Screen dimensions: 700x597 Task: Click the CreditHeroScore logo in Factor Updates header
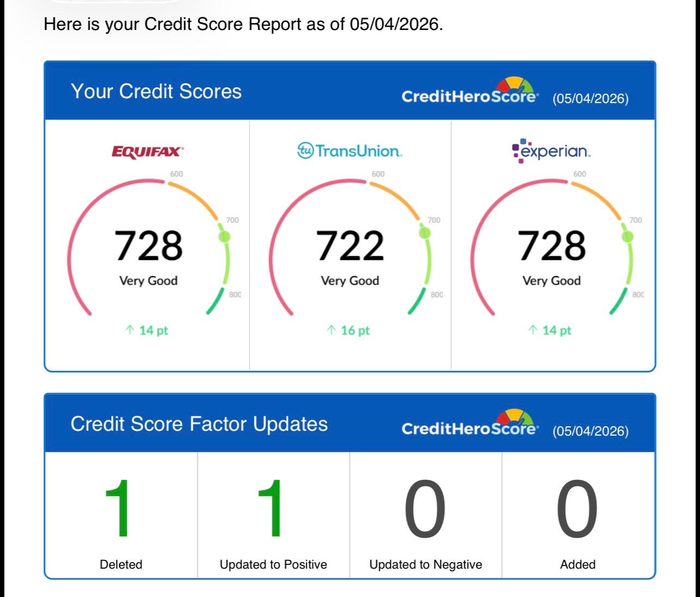tap(470, 424)
